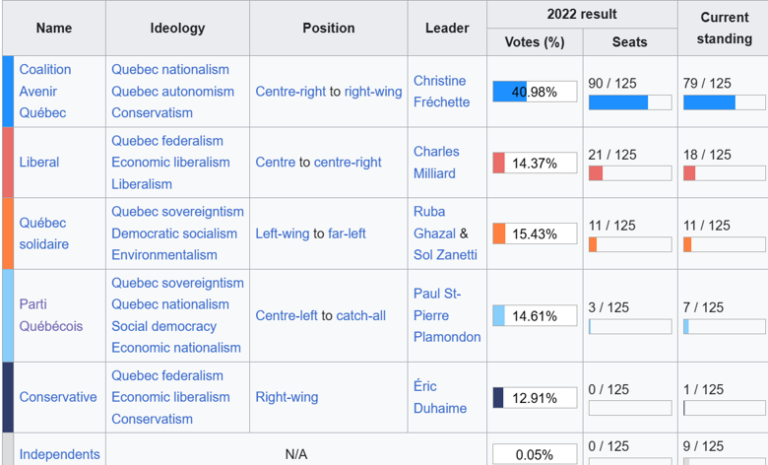Click the orange Québec solidaire color stripe
Screen dimensions: 768x465
click(8, 233)
